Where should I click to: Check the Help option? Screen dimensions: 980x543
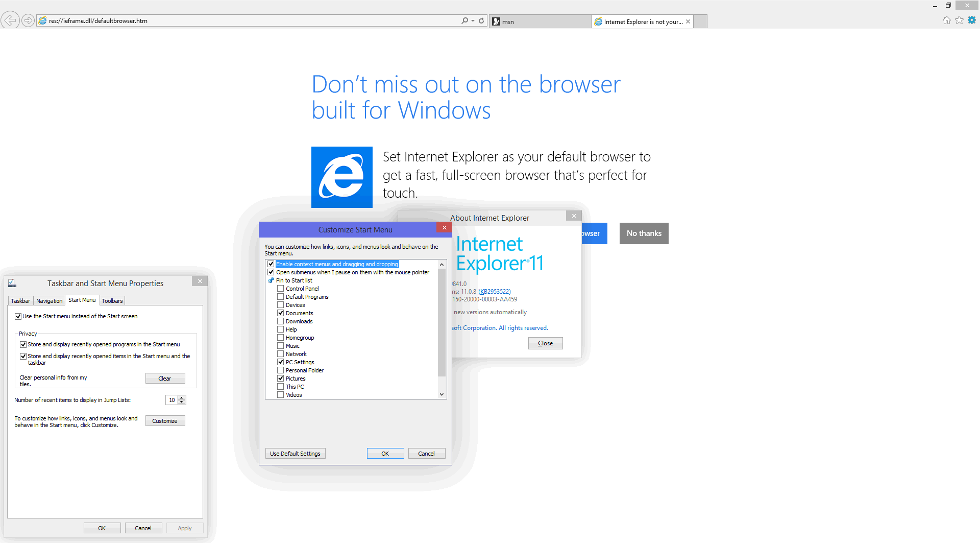point(280,329)
